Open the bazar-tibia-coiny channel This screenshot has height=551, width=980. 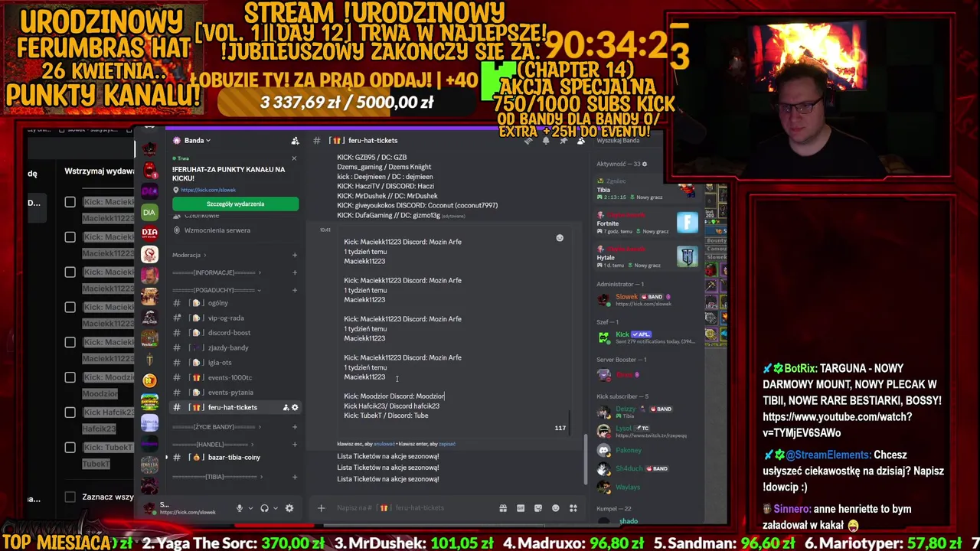(x=235, y=457)
